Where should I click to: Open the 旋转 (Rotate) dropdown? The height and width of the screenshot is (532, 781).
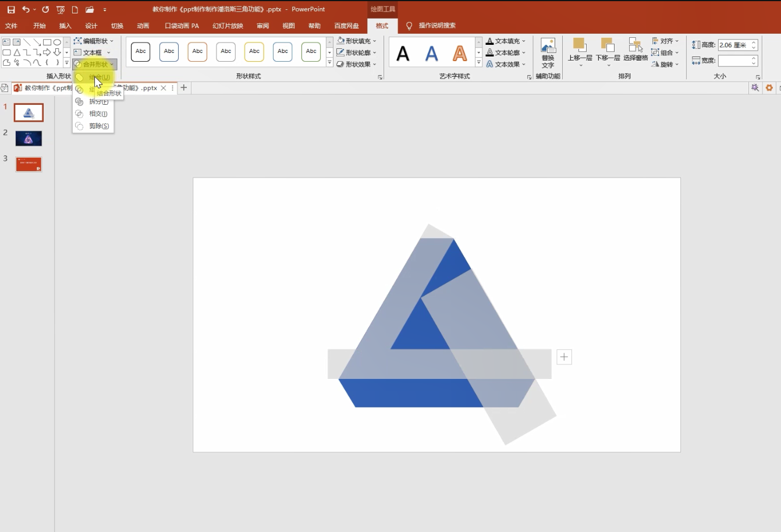[x=665, y=65]
